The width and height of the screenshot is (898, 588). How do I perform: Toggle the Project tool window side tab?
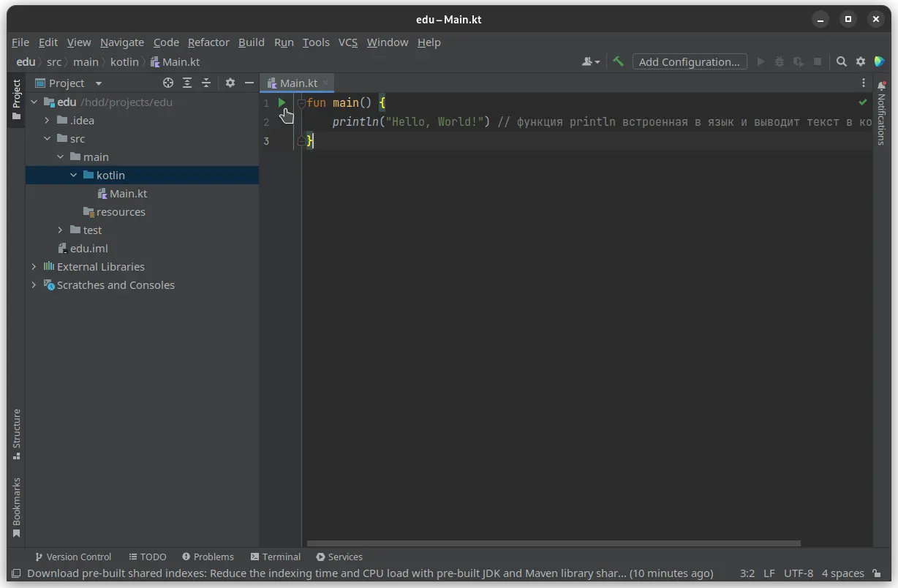click(x=16, y=100)
